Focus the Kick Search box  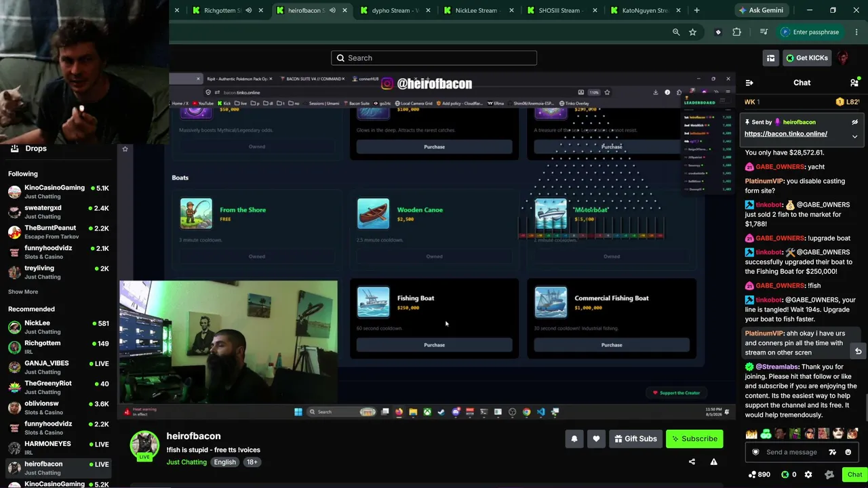coord(434,58)
